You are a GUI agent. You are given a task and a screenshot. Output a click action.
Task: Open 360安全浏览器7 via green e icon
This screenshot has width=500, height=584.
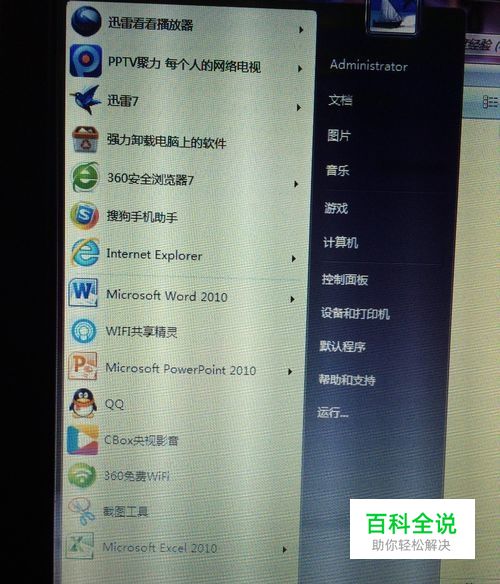click(x=85, y=177)
